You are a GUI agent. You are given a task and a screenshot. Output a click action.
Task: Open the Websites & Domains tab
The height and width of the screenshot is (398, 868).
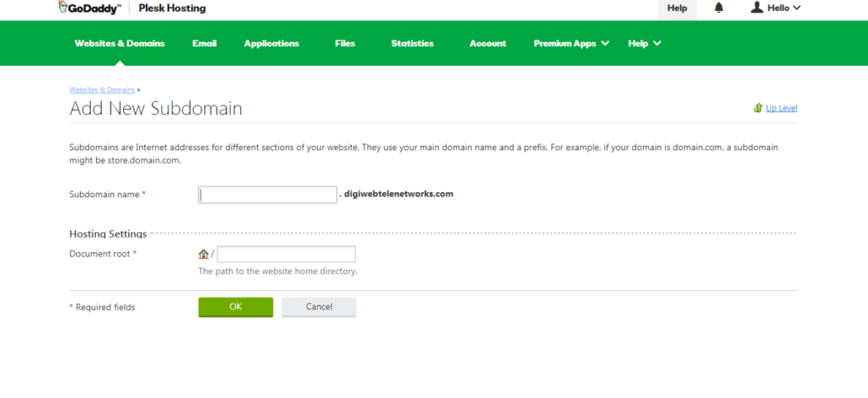tap(120, 43)
